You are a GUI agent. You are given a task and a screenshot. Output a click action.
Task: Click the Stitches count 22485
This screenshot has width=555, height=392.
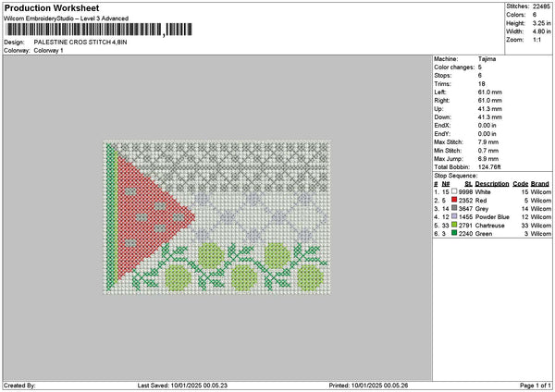pyautogui.click(x=541, y=6)
